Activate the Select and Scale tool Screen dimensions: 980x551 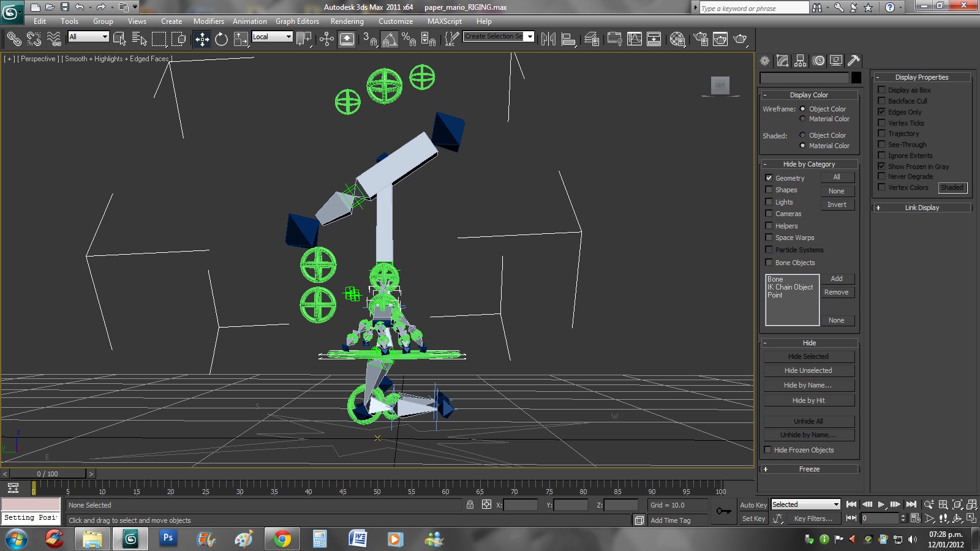[x=241, y=39]
